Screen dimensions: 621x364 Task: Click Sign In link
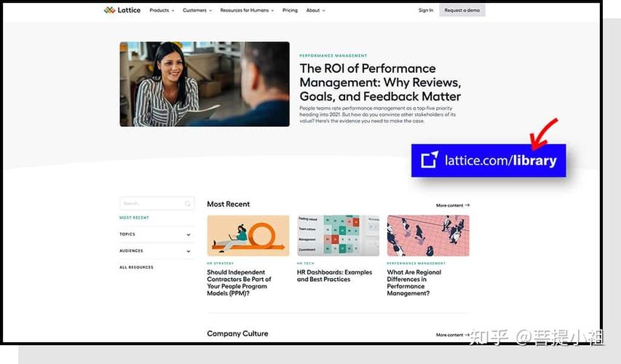426,10
